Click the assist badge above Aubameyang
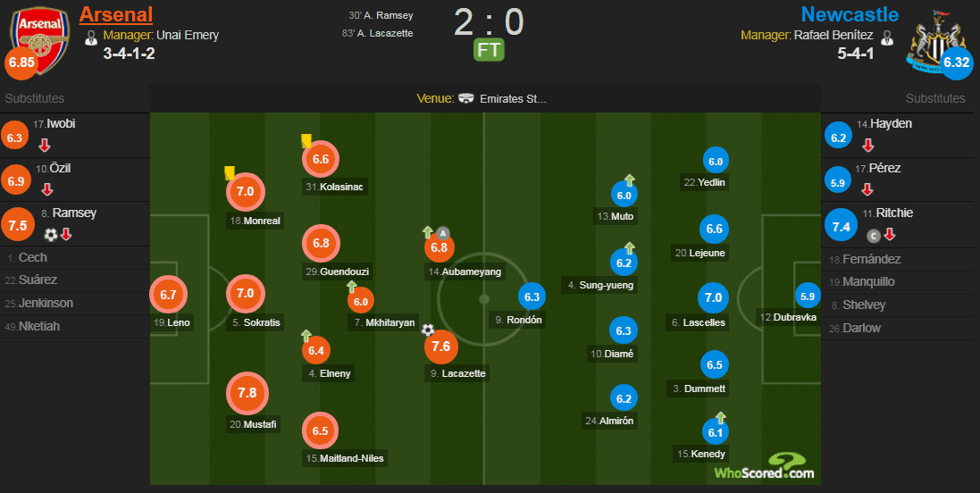 442,234
